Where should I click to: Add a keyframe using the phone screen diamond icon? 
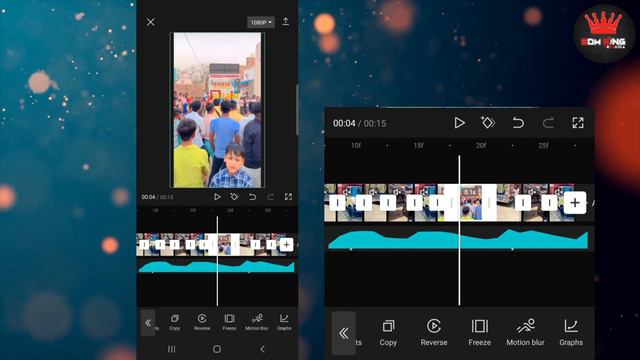click(x=234, y=197)
